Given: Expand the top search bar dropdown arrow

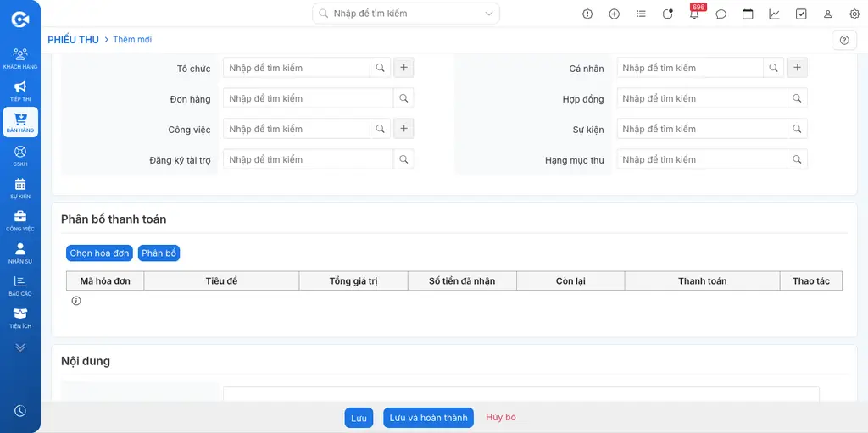Looking at the screenshot, I should click(489, 14).
